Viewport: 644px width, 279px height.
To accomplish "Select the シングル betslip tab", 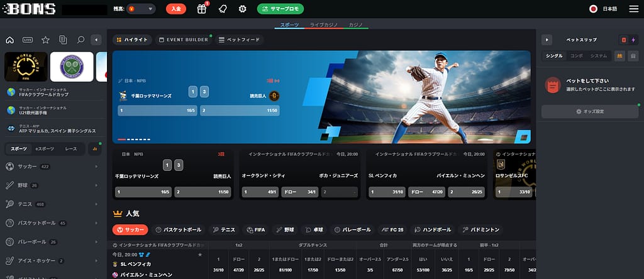I will [554, 56].
